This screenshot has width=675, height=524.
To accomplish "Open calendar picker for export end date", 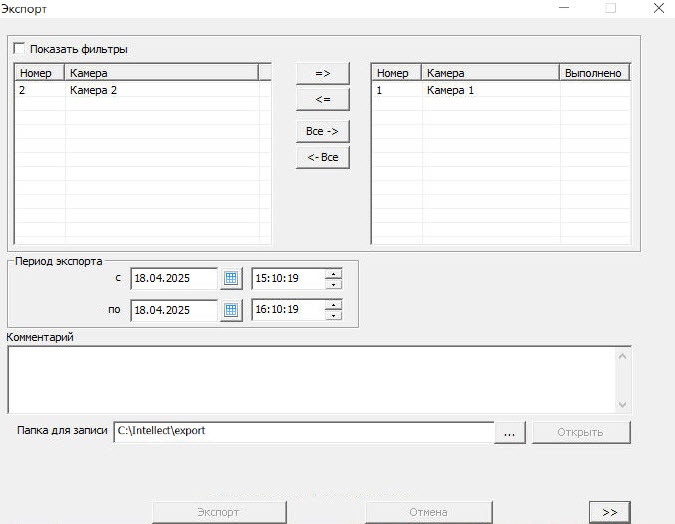I will click(232, 310).
